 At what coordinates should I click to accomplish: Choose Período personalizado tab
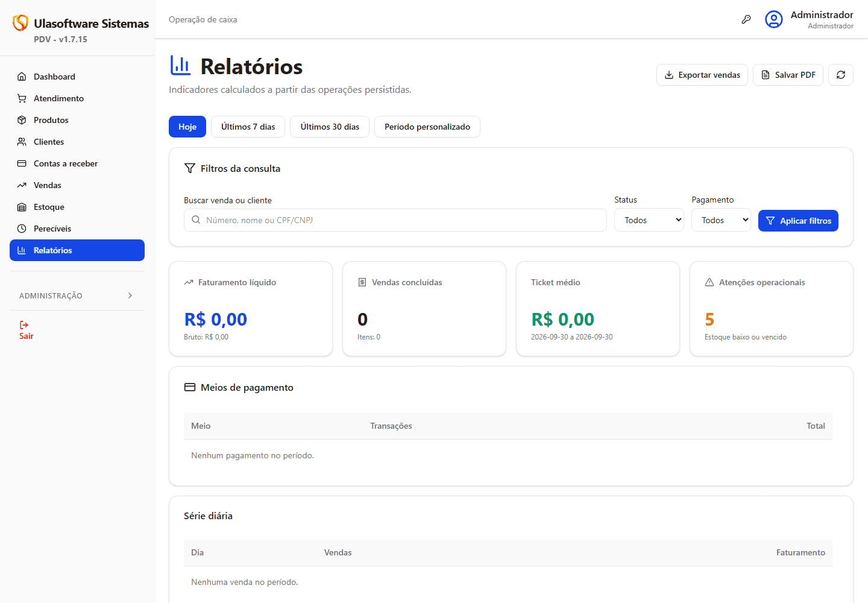click(x=427, y=127)
